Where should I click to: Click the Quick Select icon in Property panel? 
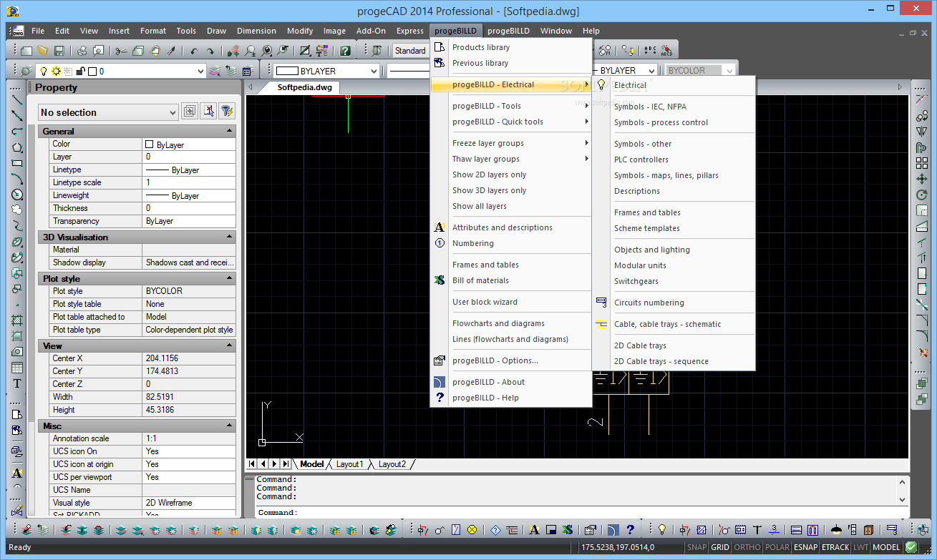pyautogui.click(x=190, y=111)
